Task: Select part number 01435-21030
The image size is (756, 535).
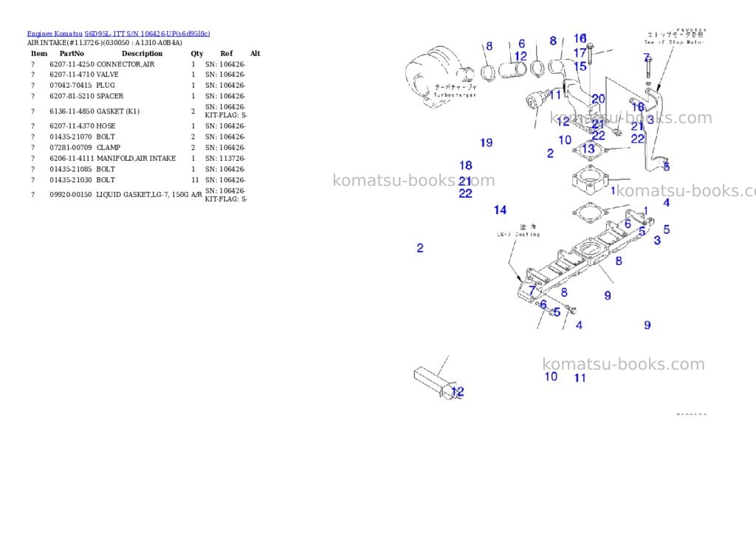Action: [x=70, y=180]
